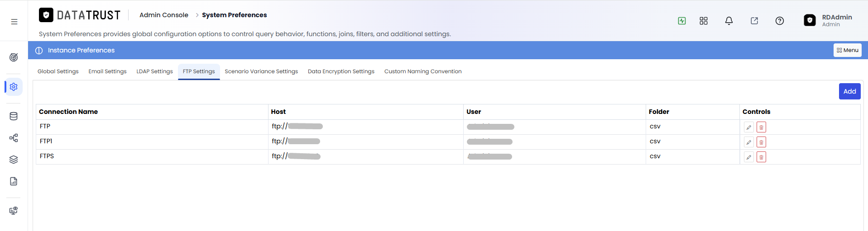The height and width of the screenshot is (231, 868).
Task: Open the database sidebar icon
Action: coord(14,116)
